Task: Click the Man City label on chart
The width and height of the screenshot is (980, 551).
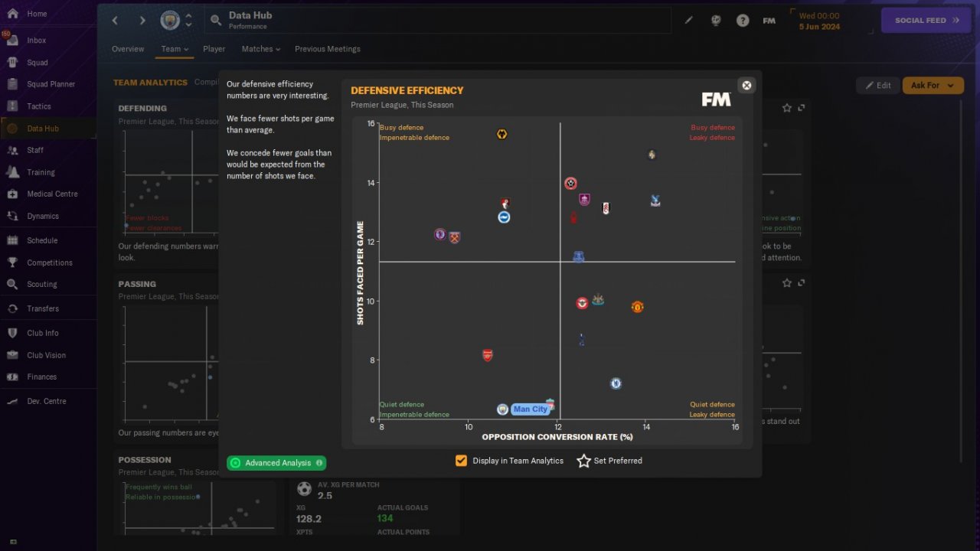Action: [x=531, y=409]
